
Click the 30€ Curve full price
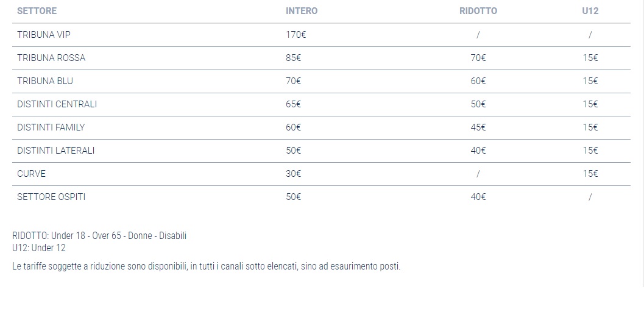point(293,174)
